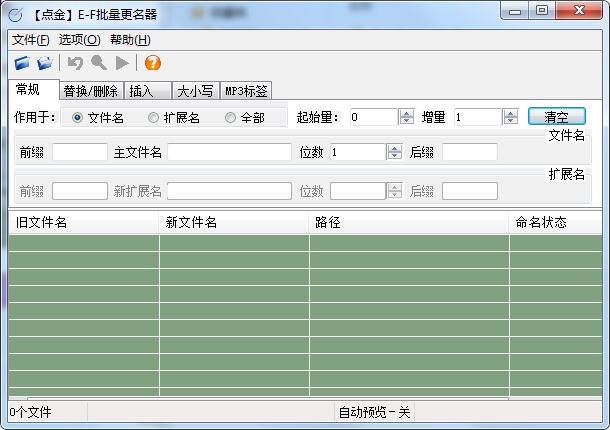Screen dimensions: 610x430
Task: Select the 扩展名 radio button
Action: click(153, 117)
